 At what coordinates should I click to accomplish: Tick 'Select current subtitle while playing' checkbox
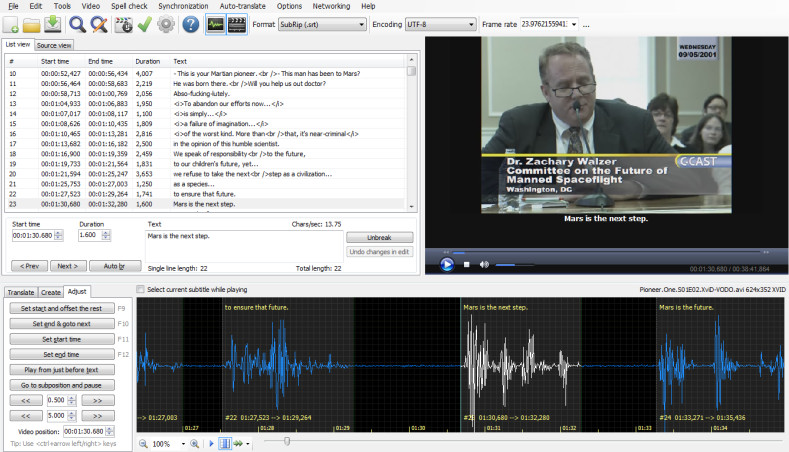[140, 289]
